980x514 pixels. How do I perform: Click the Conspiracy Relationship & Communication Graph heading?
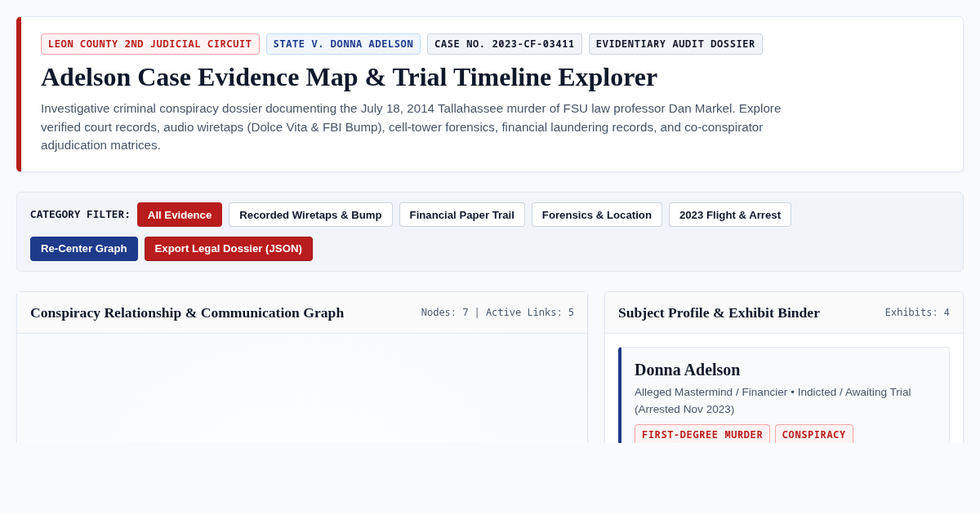point(187,312)
